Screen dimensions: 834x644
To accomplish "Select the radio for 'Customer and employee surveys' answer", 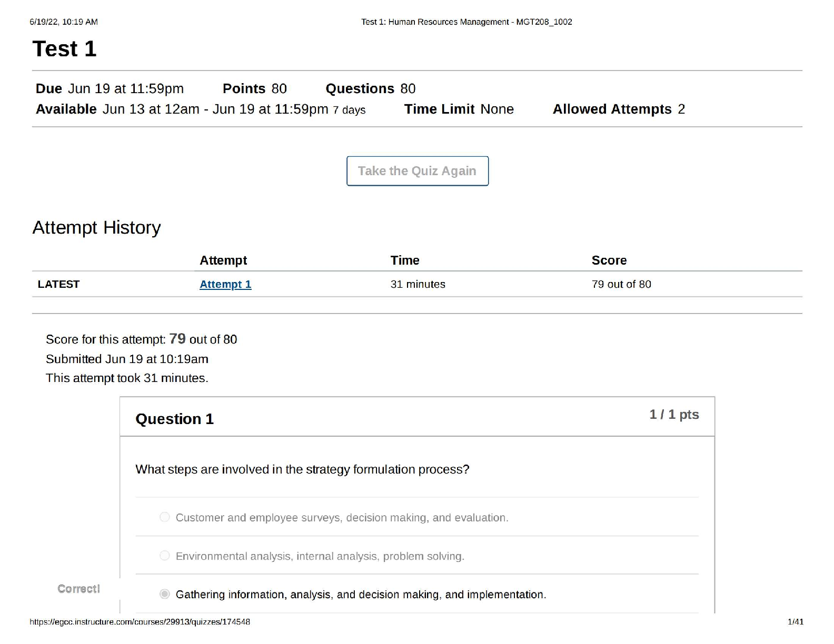I will click(165, 517).
